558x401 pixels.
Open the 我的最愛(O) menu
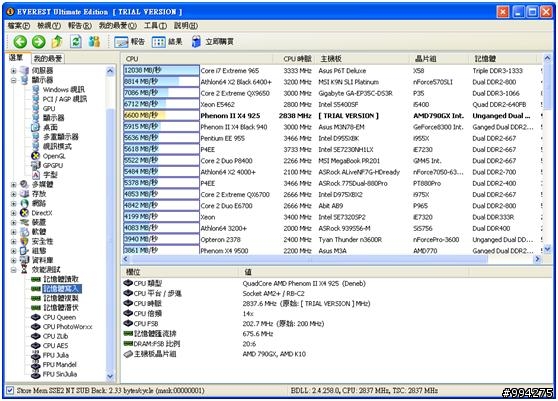(x=117, y=26)
